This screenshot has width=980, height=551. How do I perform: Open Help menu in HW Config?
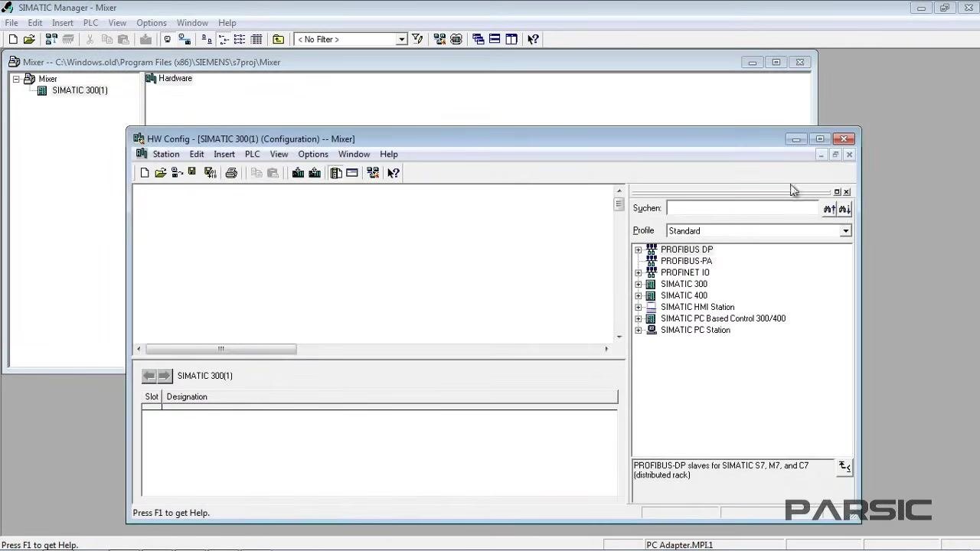pyautogui.click(x=389, y=154)
